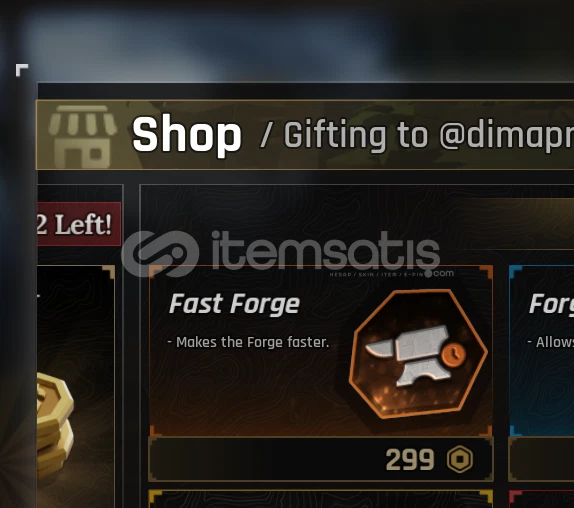Click the white corner bracket marker
Screen dimensions: 574x508
[22, 70]
